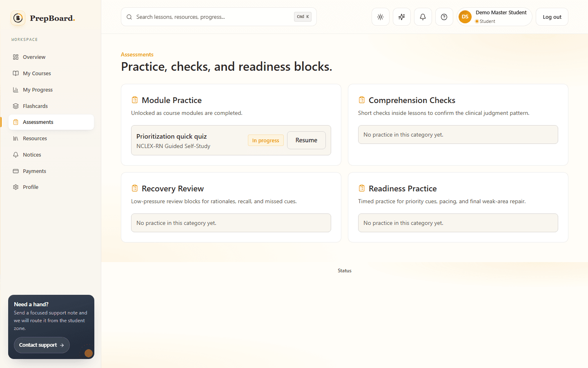This screenshot has width=588, height=368.
Task: Click the arrow icon in Contact support
Action: (x=62, y=345)
